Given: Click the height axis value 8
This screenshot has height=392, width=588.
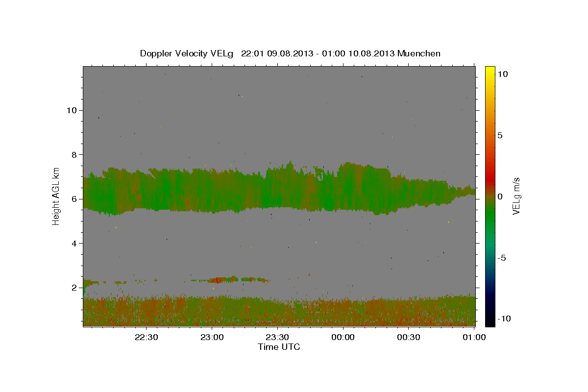Looking at the screenshot, I should tap(74, 155).
